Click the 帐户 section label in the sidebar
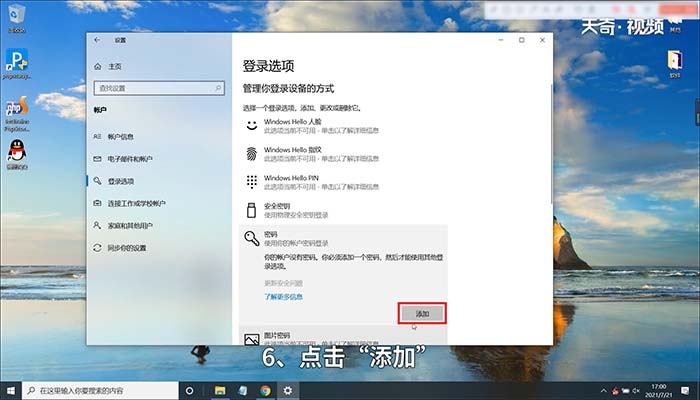The width and height of the screenshot is (700, 400). click(100, 110)
